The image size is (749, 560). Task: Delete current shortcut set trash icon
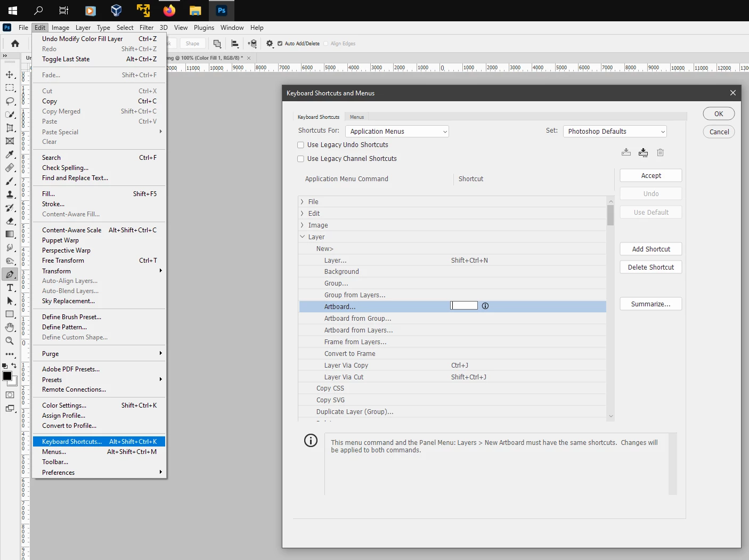coord(660,152)
